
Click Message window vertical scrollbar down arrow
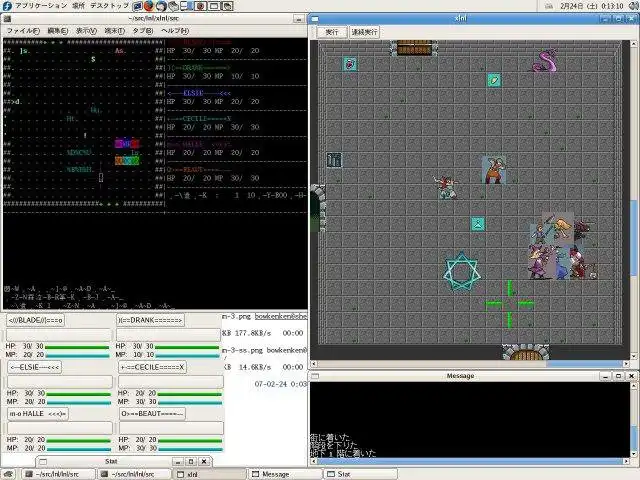tap(633, 455)
